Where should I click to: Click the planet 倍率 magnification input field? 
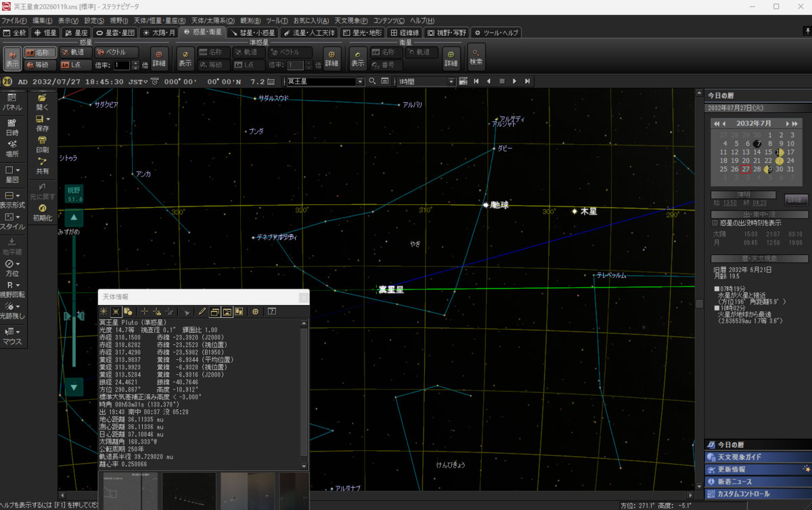122,65
